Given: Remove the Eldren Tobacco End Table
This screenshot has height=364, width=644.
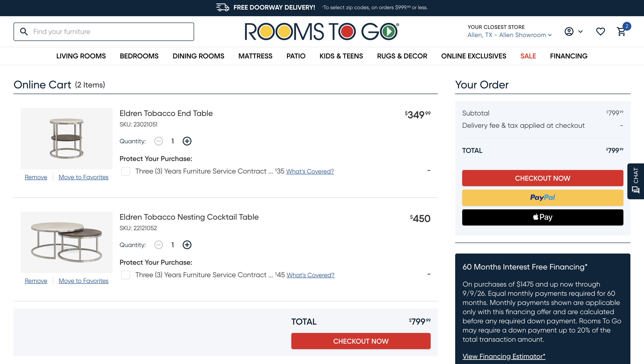Looking at the screenshot, I should (x=36, y=177).
